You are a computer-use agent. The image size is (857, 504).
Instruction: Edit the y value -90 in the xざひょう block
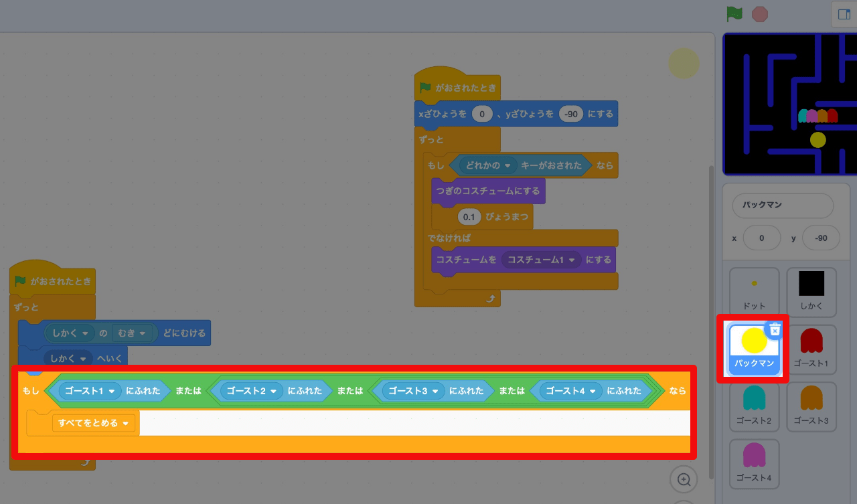click(571, 114)
